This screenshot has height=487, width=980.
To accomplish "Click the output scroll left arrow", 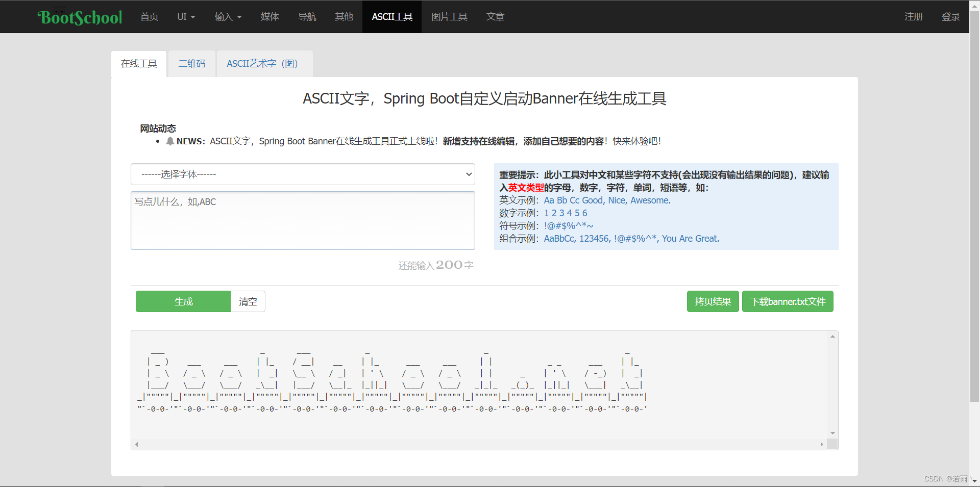I will pyautogui.click(x=136, y=444).
